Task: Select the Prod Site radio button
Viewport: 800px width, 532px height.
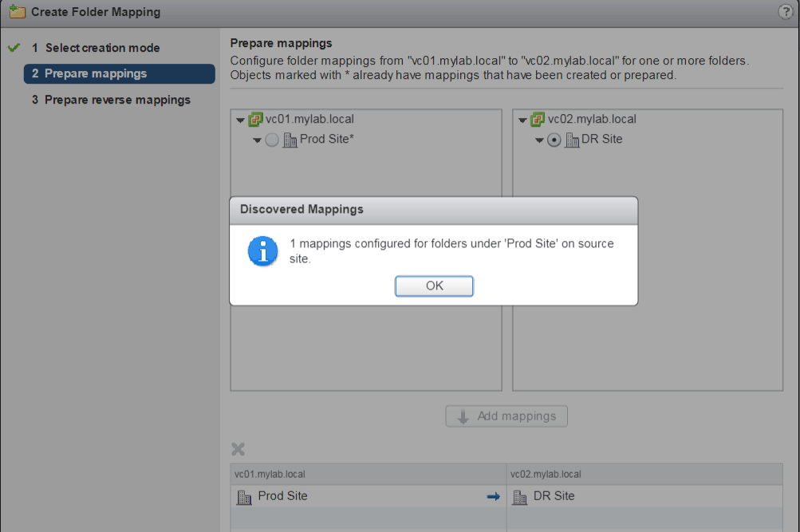Action: coord(272,140)
